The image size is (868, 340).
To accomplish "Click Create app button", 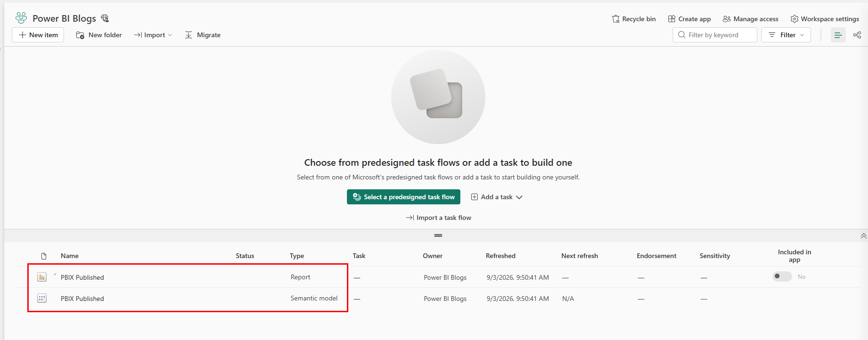I will click(x=690, y=19).
